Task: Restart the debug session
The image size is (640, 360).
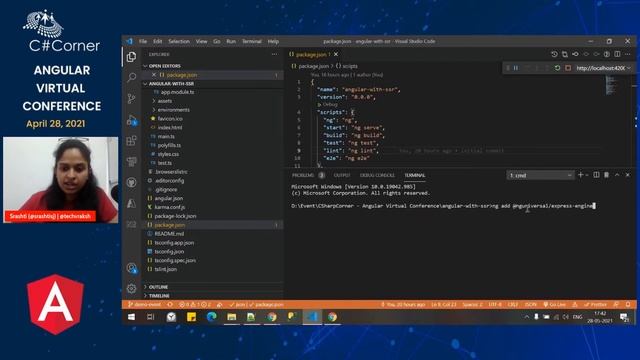Action: 557,68
